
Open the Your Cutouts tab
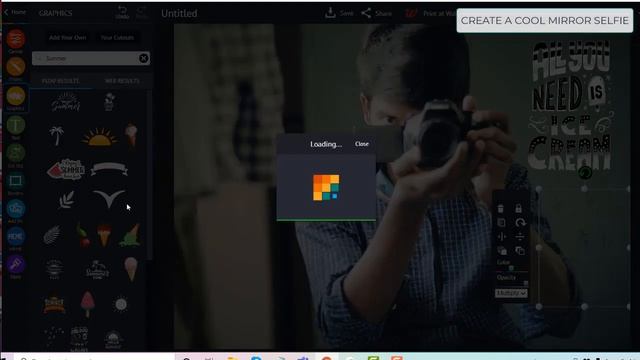coord(117,38)
